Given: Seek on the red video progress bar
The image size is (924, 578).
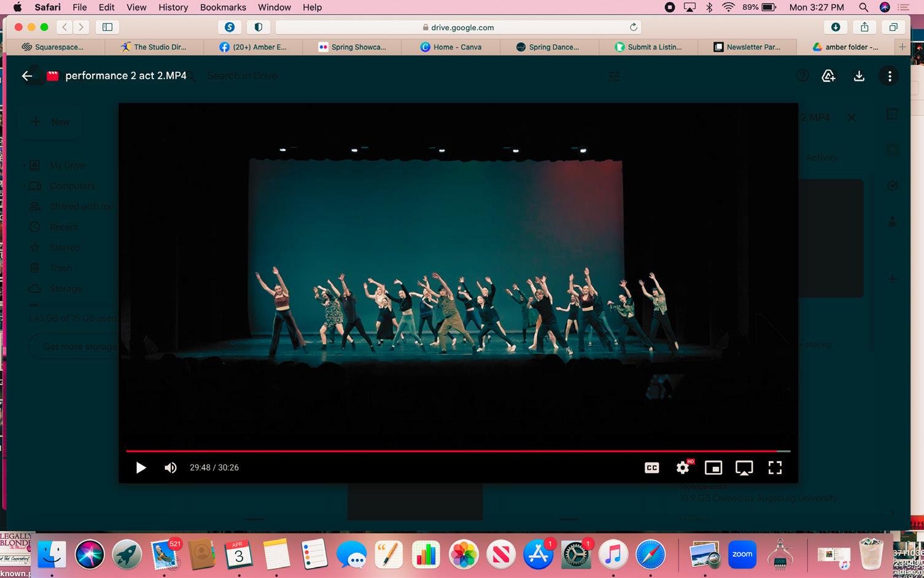Looking at the screenshot, I should tap(458, 451).
